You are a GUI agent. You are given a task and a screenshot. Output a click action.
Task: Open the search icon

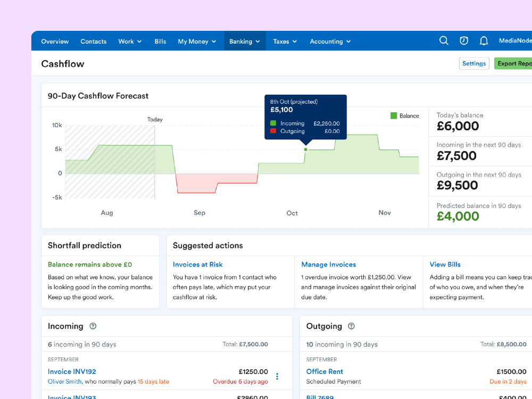point(444,40)
